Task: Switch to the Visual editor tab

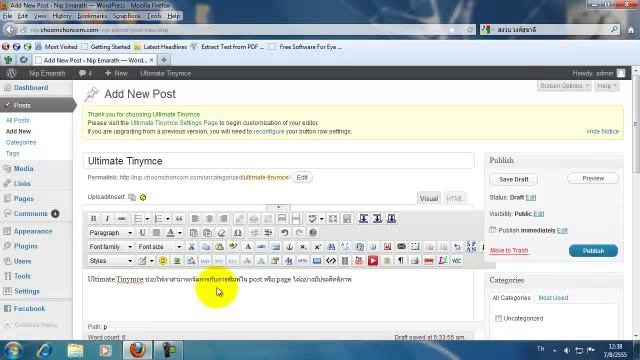Action: (429, 198)
